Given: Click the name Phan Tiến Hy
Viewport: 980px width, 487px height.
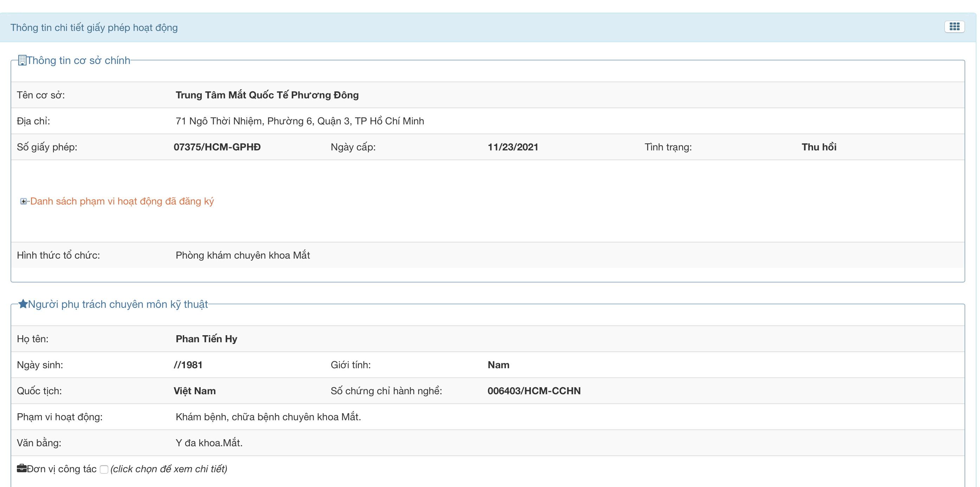Looking at the screenshot, I should click(x=206, y=339).
